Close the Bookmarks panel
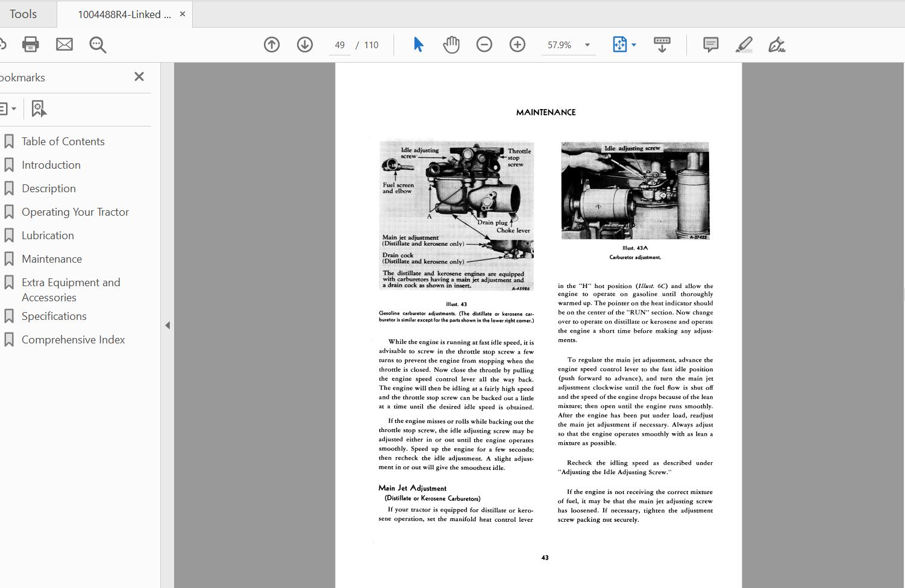Viewport: 905px width, 588px height. [139, 77]
